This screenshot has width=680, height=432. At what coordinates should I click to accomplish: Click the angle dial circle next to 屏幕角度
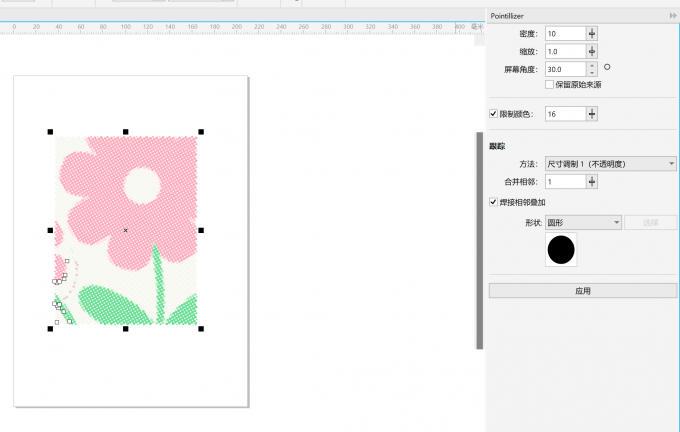[607, 68]
